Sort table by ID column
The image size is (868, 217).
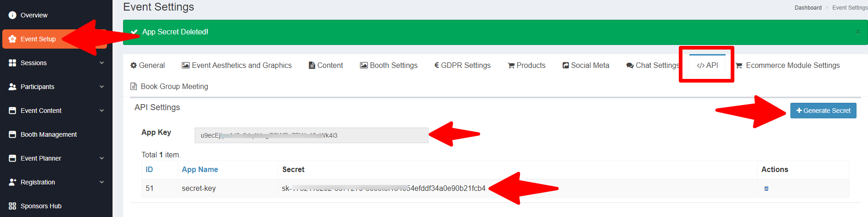click(149, 170)
